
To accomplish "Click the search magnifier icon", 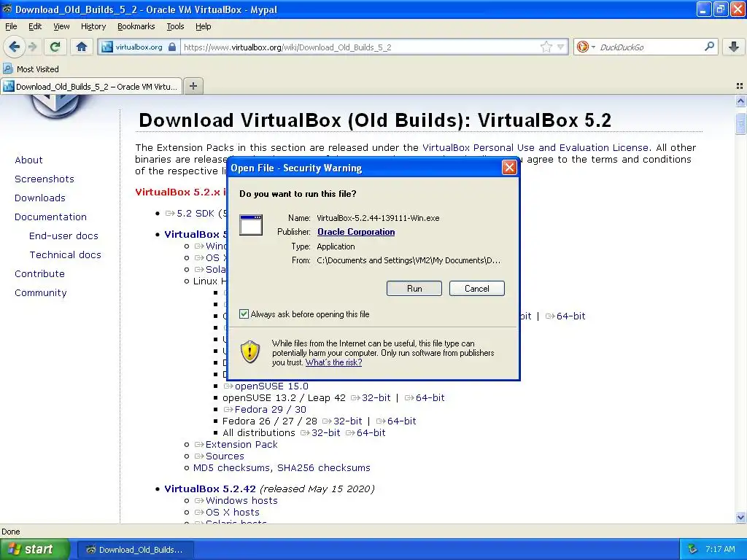I will click(x=709, y=47).
